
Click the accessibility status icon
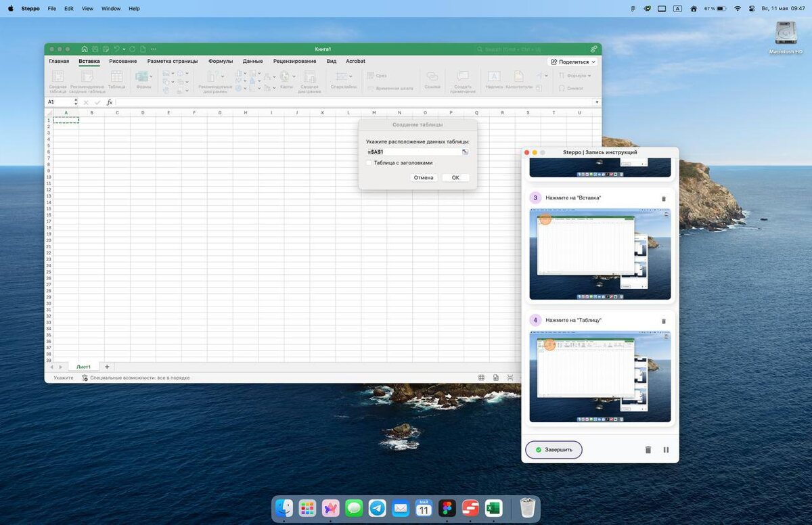pyautogui.click(x=85, y=378)
